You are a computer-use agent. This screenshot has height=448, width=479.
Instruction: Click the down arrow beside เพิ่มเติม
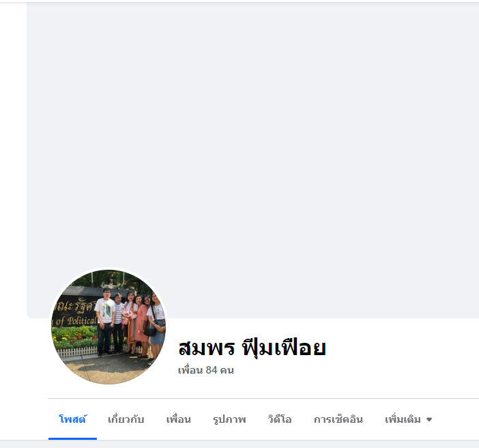click(429, 419)
